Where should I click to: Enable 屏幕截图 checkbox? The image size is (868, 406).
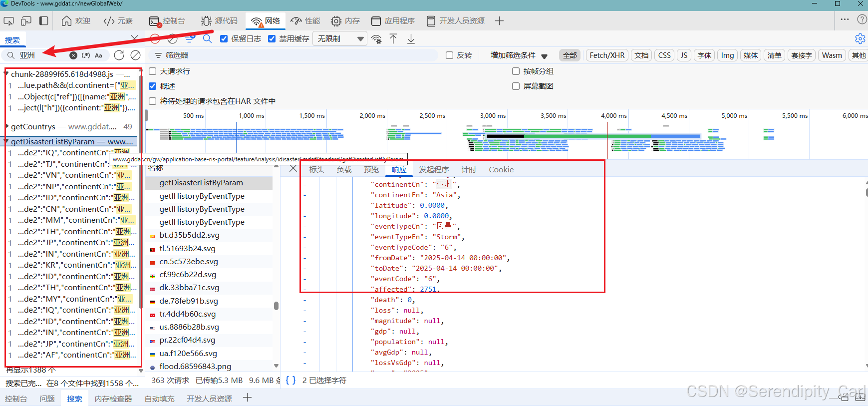click(516, 86)
